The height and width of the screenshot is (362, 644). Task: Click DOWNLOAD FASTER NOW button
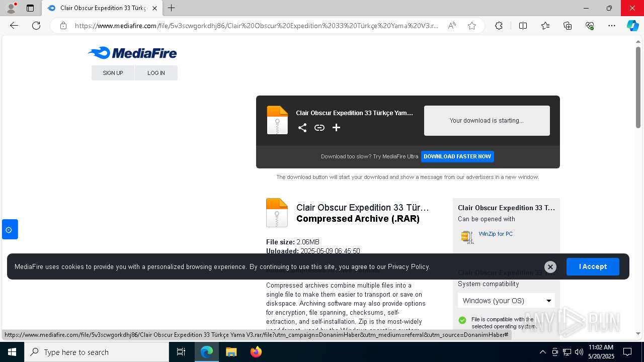coord(457,156)
